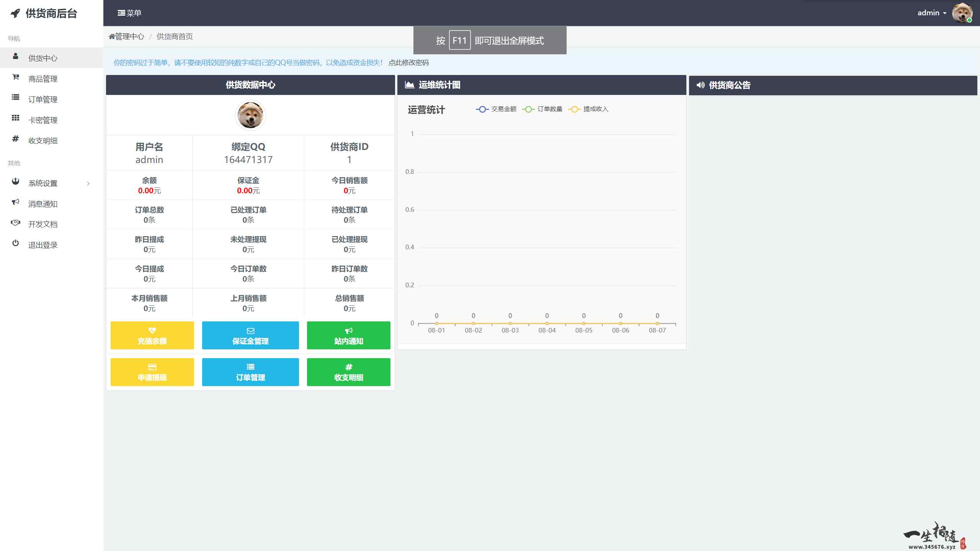Open the admin account dropdown
980x551 pixels.
(932, 13)
